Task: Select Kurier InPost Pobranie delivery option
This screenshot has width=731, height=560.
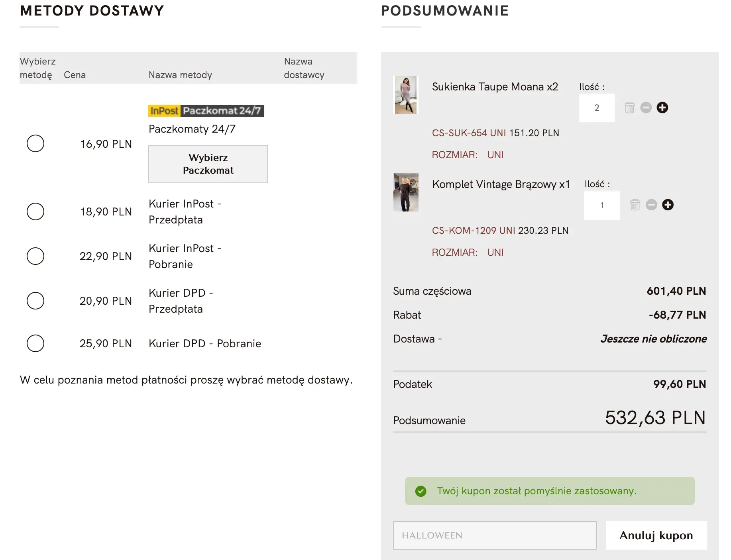Action: click(x=35, y=256)
